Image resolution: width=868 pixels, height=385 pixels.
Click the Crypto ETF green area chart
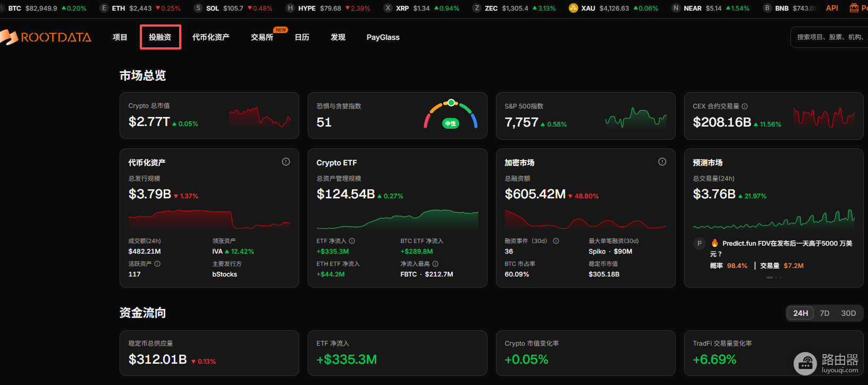click(398, 219)
